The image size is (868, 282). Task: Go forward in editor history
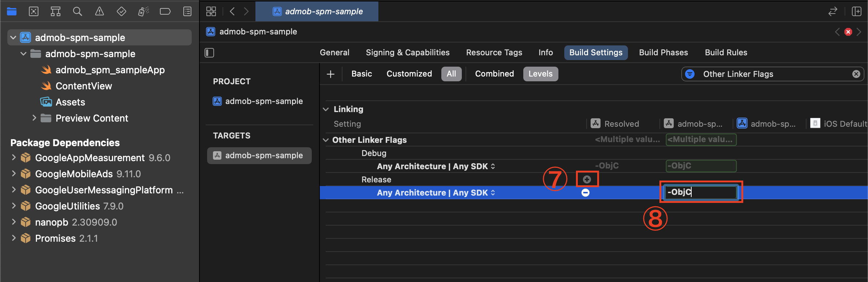[x=246, y=11]
